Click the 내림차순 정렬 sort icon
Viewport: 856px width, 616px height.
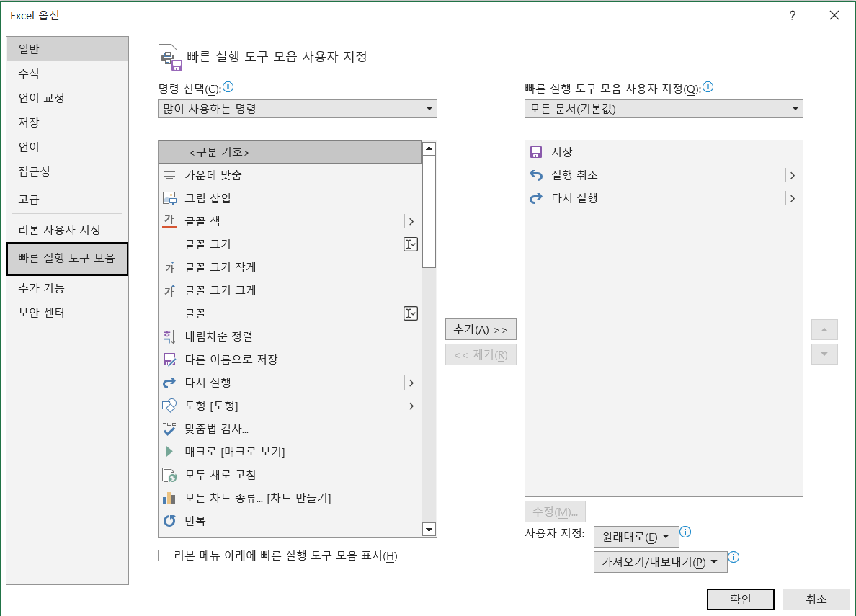tap(169, 337)
